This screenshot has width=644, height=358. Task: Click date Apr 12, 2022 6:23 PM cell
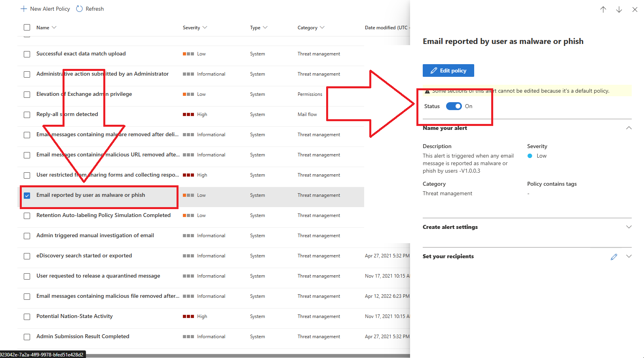pos(387,296)
